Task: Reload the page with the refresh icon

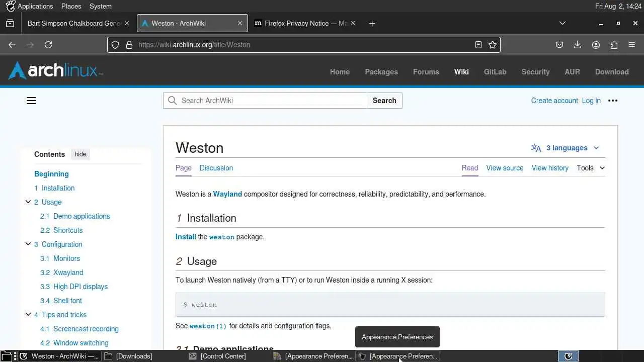Action: click(48, 45)
